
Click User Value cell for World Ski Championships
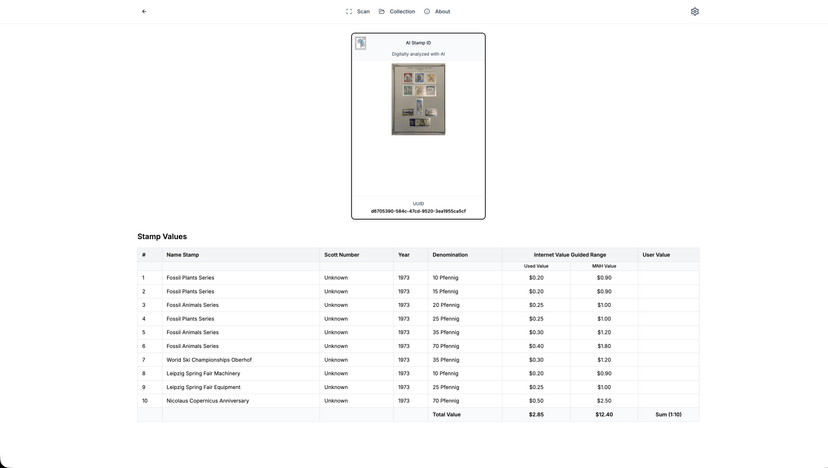coord(668,360)
